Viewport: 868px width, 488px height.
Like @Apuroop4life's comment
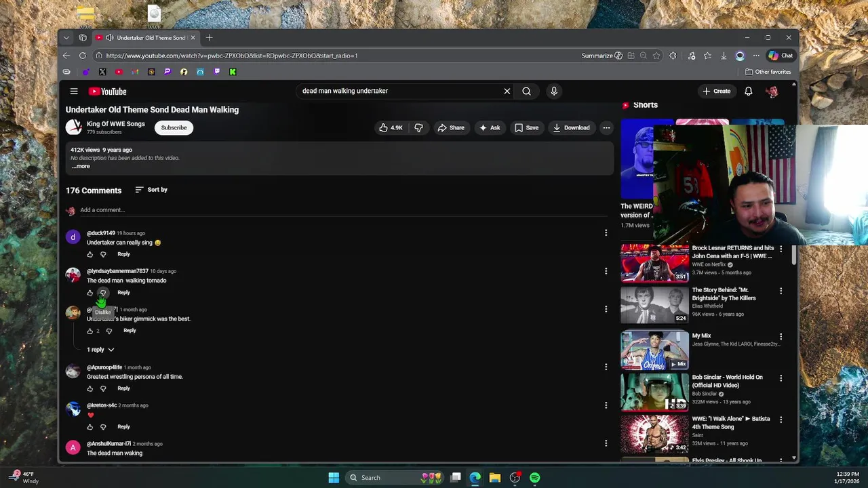tap(90, 388)
